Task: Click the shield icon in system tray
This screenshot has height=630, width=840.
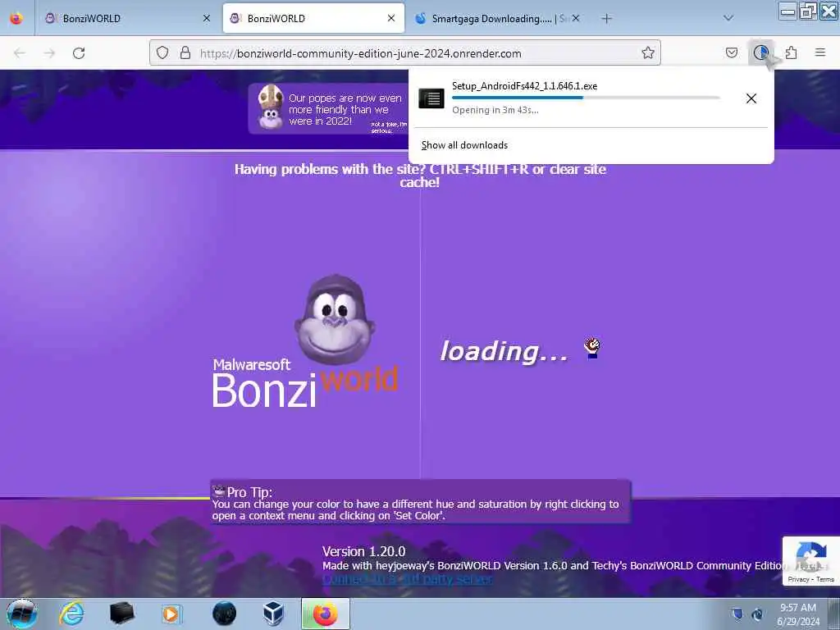Action: point(737,614)
